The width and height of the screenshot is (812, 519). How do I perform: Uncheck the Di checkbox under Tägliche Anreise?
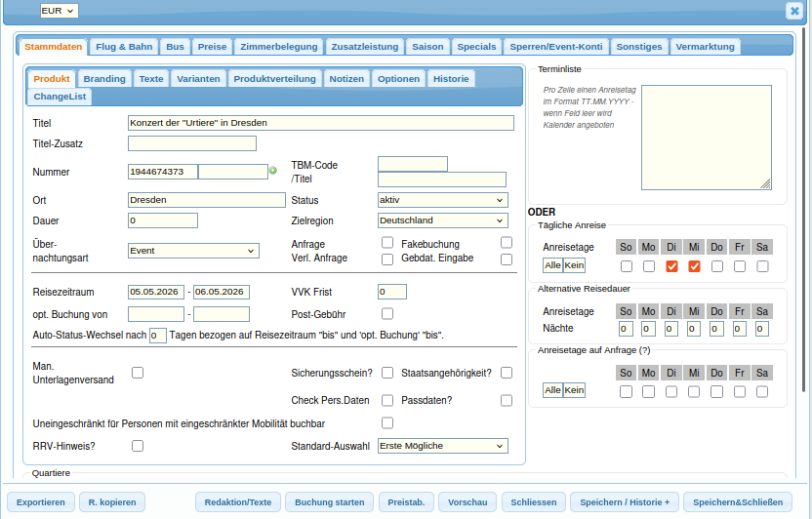coord(671,266)
